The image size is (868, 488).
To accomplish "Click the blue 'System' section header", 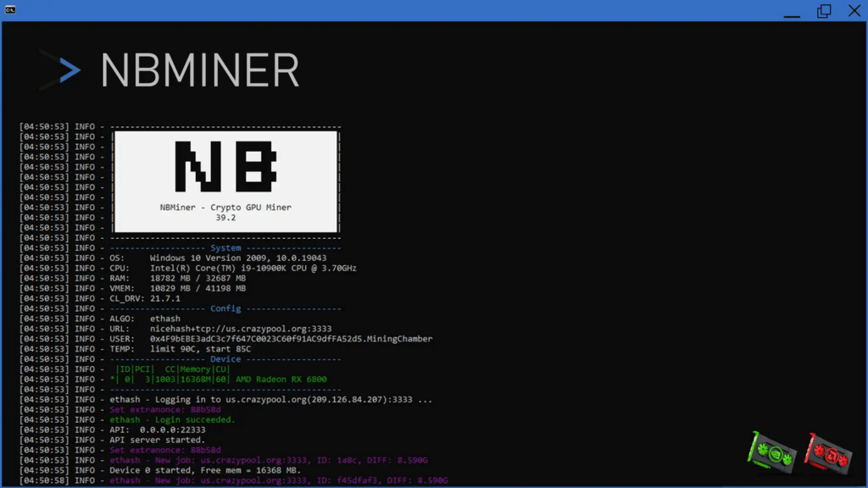I will 225,248.
